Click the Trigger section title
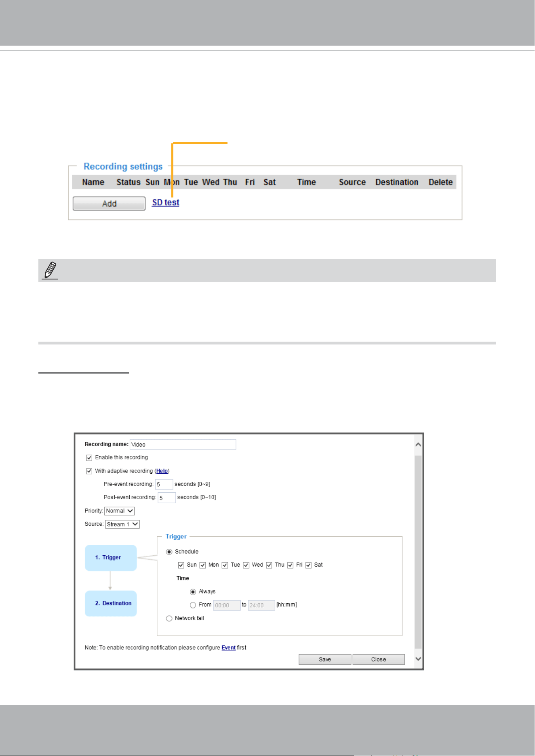This screenshot has width=535, height=756. pos(176,537)
